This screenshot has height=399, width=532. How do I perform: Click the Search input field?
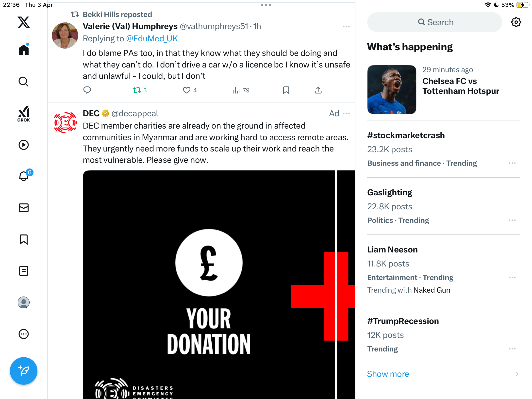(x=435, y=22)
